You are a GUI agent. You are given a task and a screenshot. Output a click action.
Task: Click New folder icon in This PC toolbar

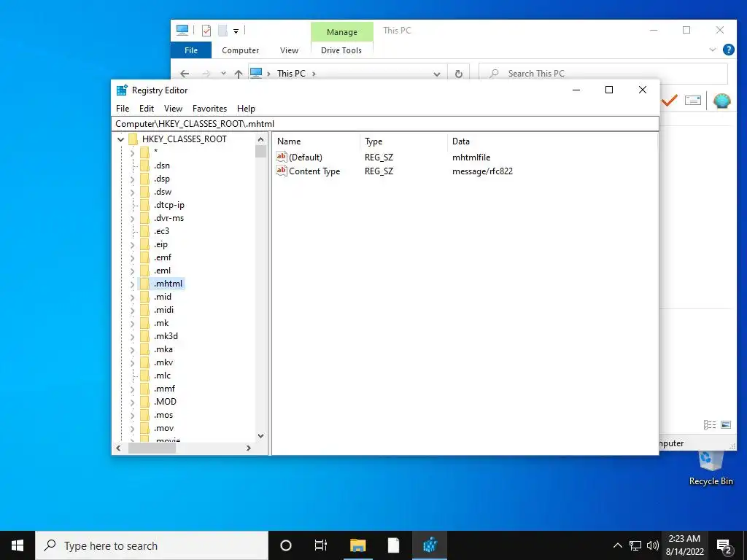click(222, 31)
